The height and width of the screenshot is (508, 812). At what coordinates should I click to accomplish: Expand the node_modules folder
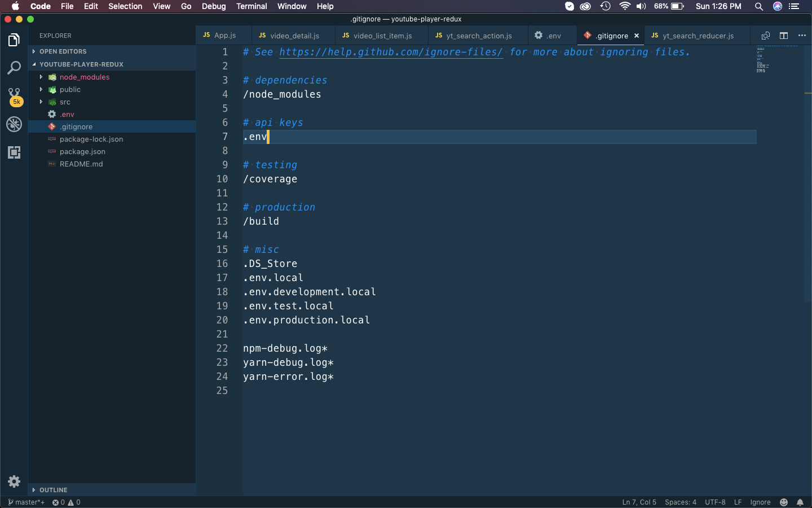[x=112, y=77]
